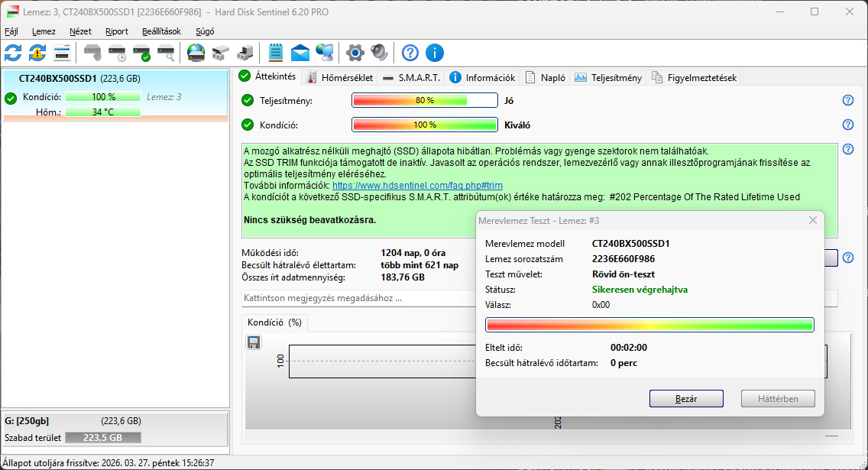Click the 'Rövid ön-teszt' text in dialog
This screenshot has height=470, width=868.
coord(623,274)
